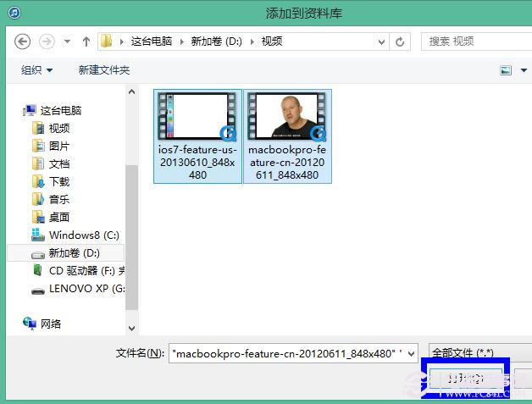Open the 图片 folder in the sidebar

coord(51,146)
